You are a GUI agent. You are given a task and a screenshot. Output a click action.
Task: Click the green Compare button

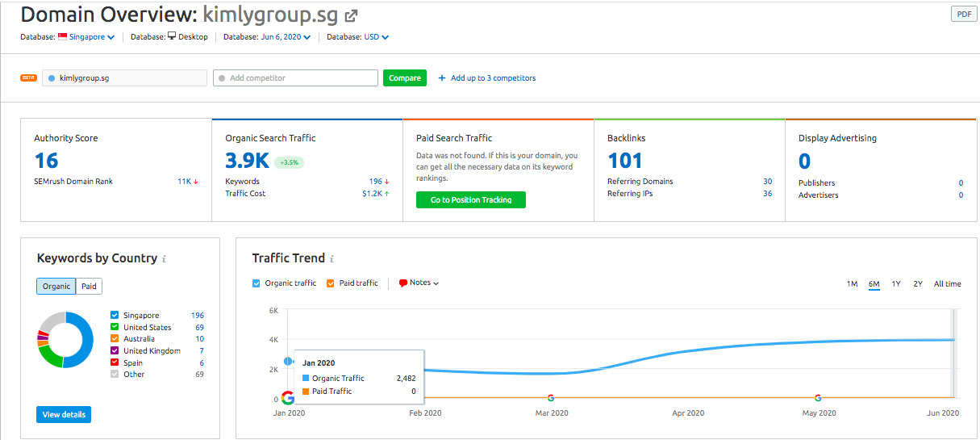point(405,78)
